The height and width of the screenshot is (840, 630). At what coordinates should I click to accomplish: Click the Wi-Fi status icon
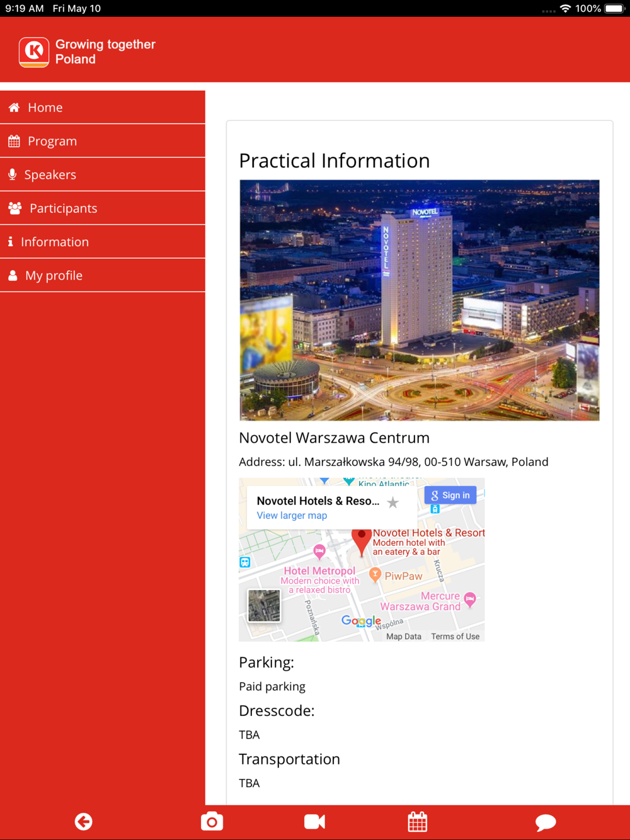point(565,8)
